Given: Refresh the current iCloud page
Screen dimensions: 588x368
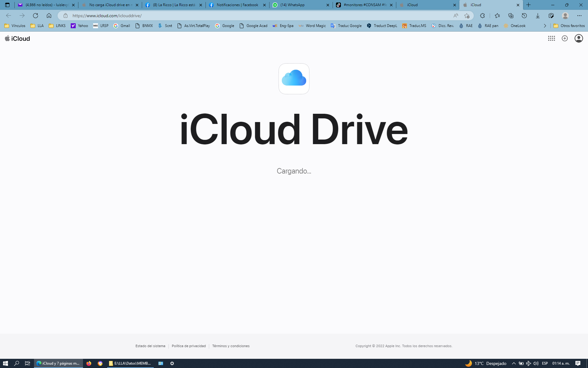Looking at the screenshot, I should pyautogui.click(x=36, y=16).
